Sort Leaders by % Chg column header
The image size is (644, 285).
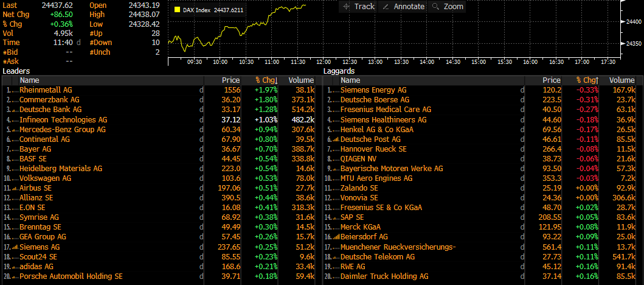(x=266, y=80)
